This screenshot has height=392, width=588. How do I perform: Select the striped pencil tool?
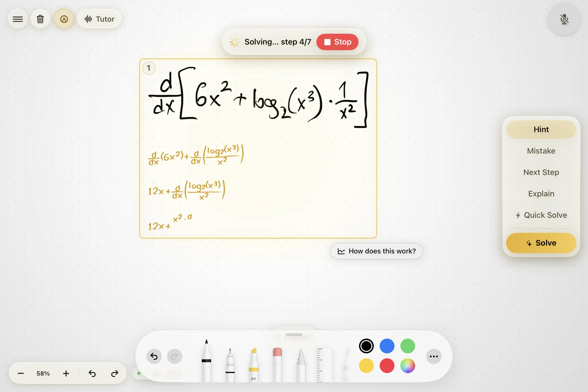pos(301,365)
